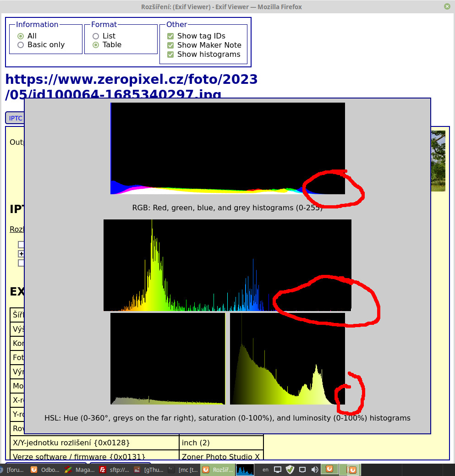
Task: Disable the 'Show histograms' checkbox
Action: pos(170,55)
